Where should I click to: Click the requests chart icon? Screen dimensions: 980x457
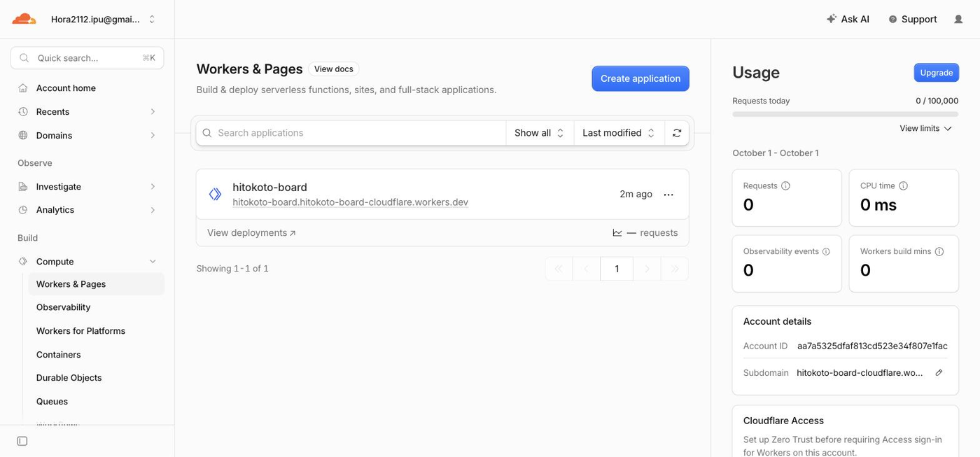pos(617,233)
